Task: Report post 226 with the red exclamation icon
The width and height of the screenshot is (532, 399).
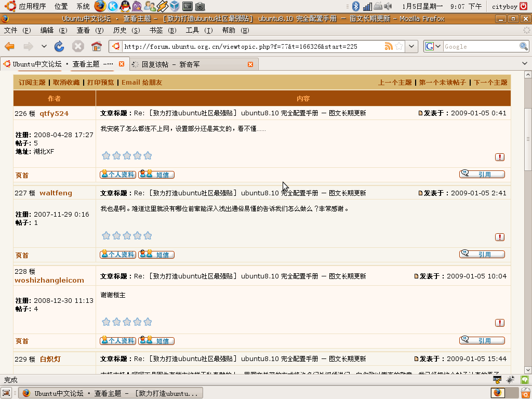Action: pos(499,157)
